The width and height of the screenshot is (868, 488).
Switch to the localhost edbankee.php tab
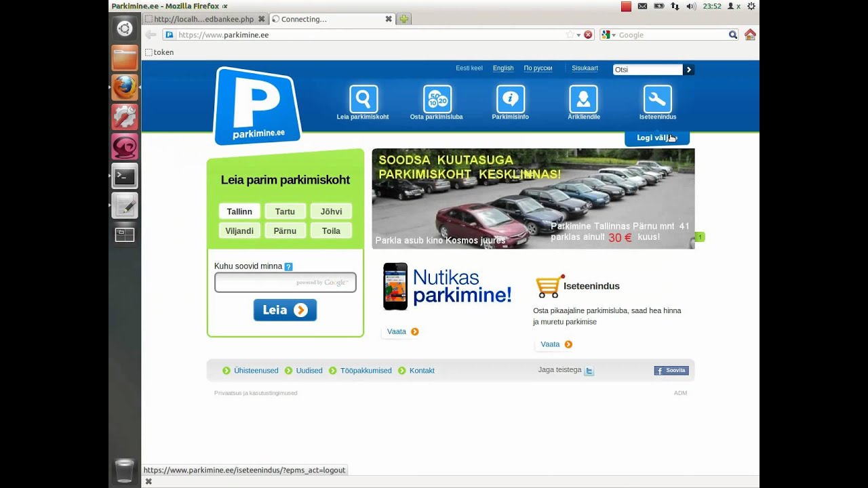[203, 19]
